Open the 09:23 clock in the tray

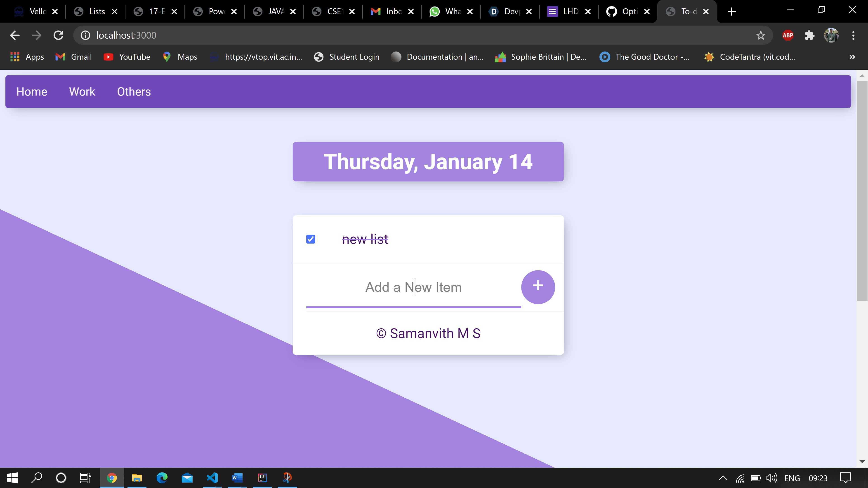[818, 478]
